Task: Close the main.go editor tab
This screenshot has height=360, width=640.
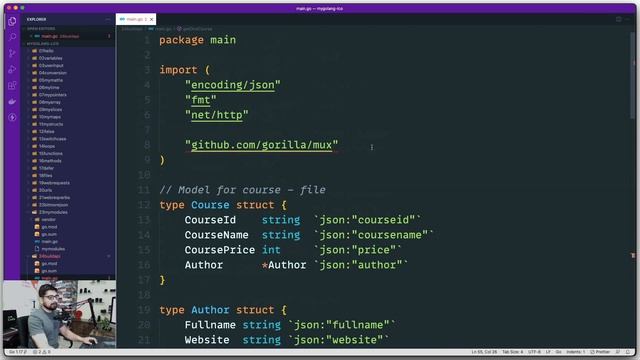Action: pyautogui.click(x=151, y=19)
